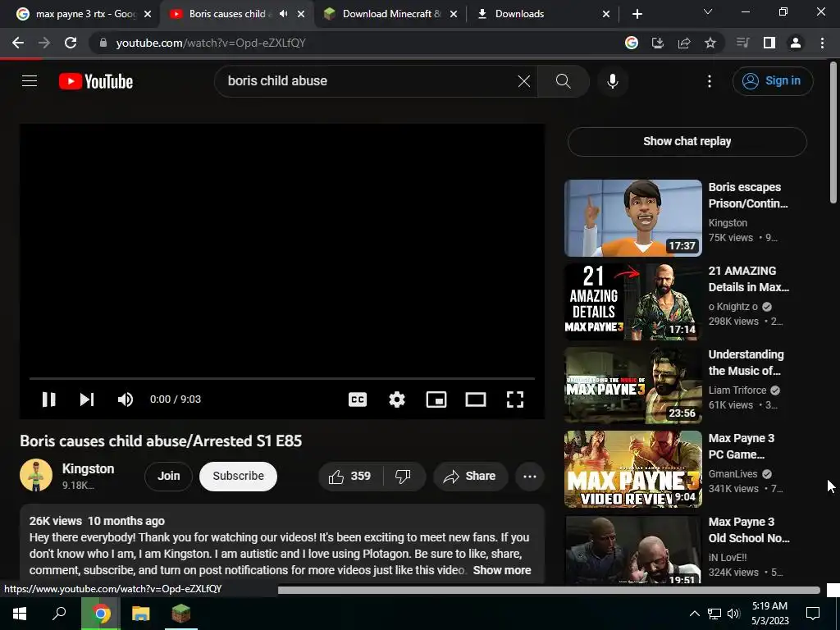The height and width of the screenshot is (630, 840).
Task: Open taskbar search
Action: tap(59, 613)
